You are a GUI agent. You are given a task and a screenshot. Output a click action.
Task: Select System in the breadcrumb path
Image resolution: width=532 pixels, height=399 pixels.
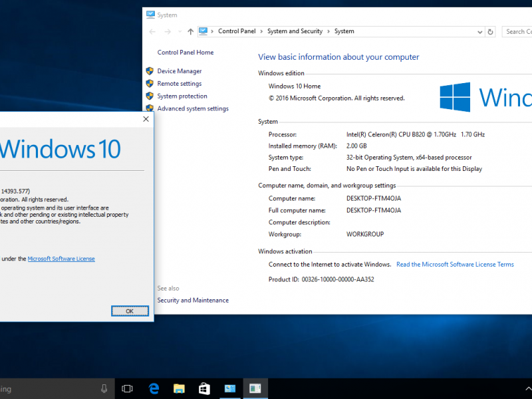point(344,31)
